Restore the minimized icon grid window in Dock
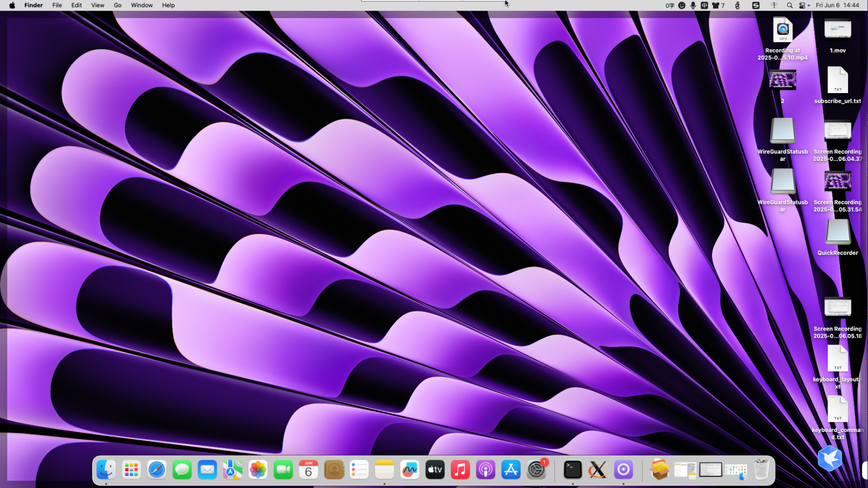 pyautogui.click(x=735, y=471)
